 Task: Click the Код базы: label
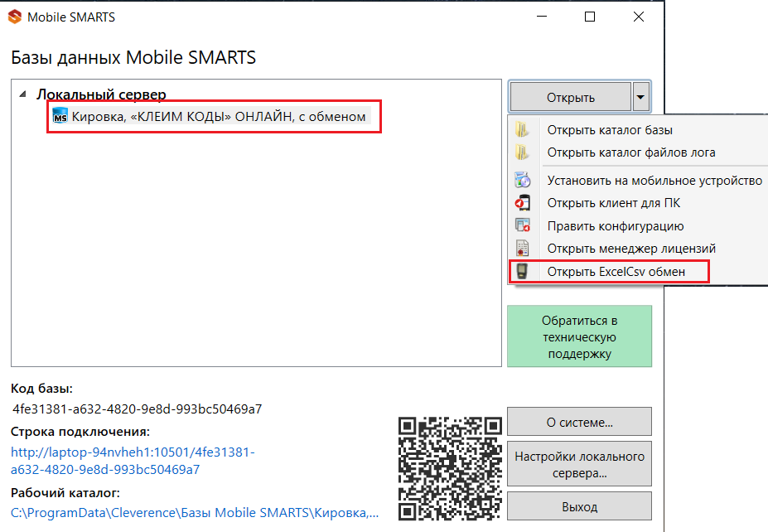(x=41, y=389)
